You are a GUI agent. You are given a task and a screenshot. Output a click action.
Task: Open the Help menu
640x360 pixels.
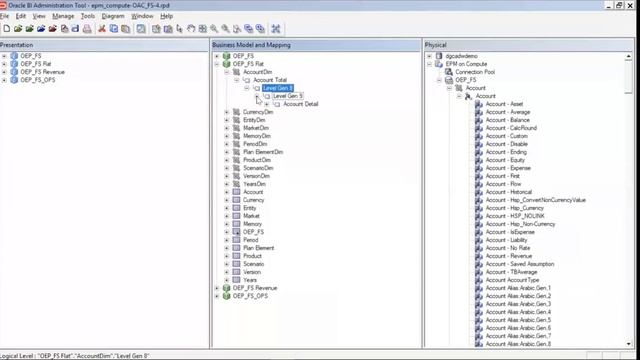(167, 16)
